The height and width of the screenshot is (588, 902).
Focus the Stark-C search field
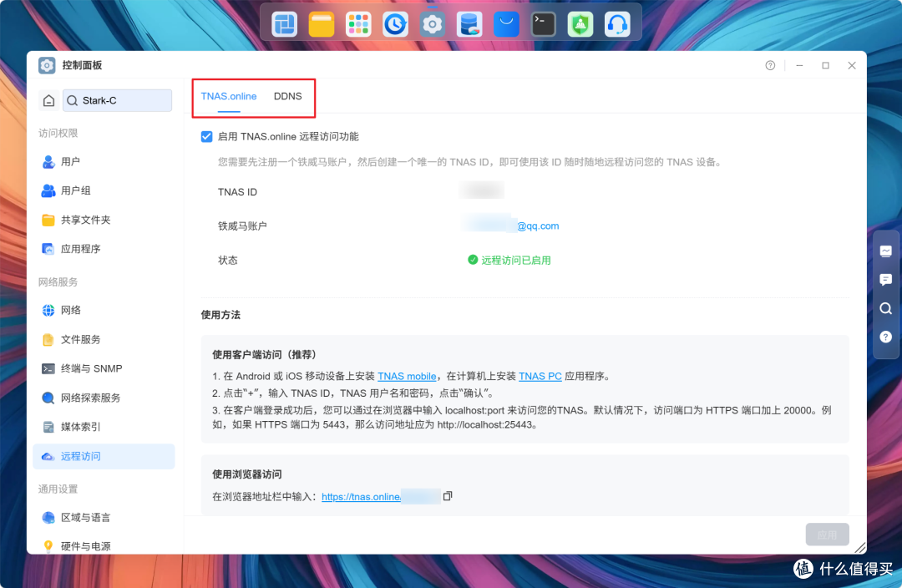pos(118,101)
